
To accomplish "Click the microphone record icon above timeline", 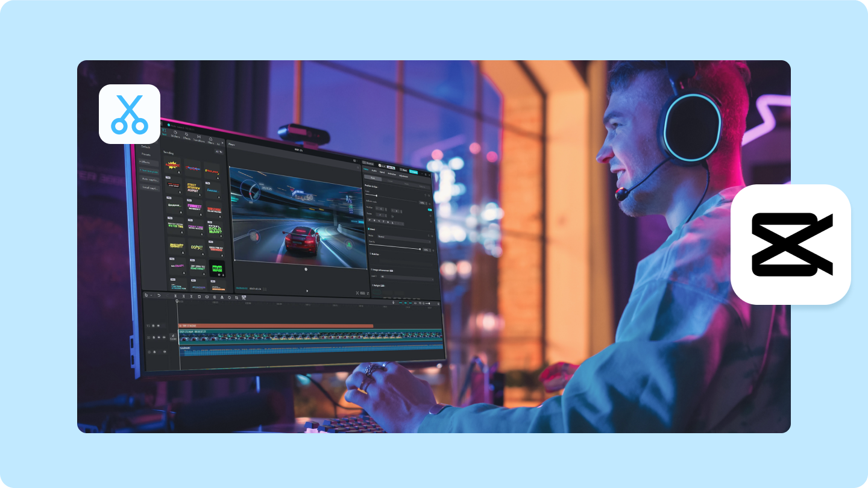I will pos(393,302).
